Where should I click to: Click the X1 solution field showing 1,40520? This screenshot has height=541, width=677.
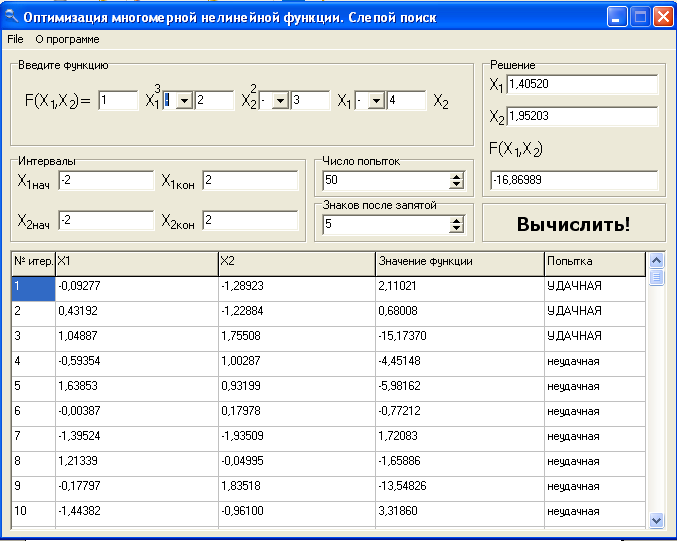point(582,84)
